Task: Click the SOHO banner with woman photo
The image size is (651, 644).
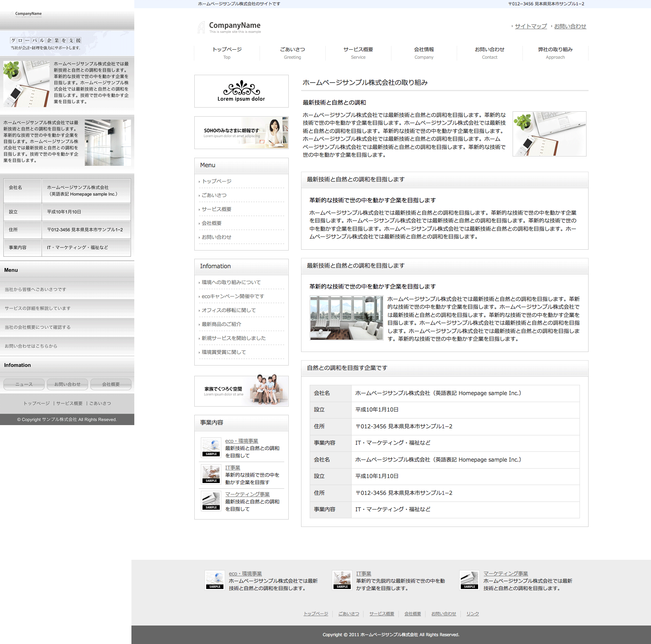Action: pos(241,133)
